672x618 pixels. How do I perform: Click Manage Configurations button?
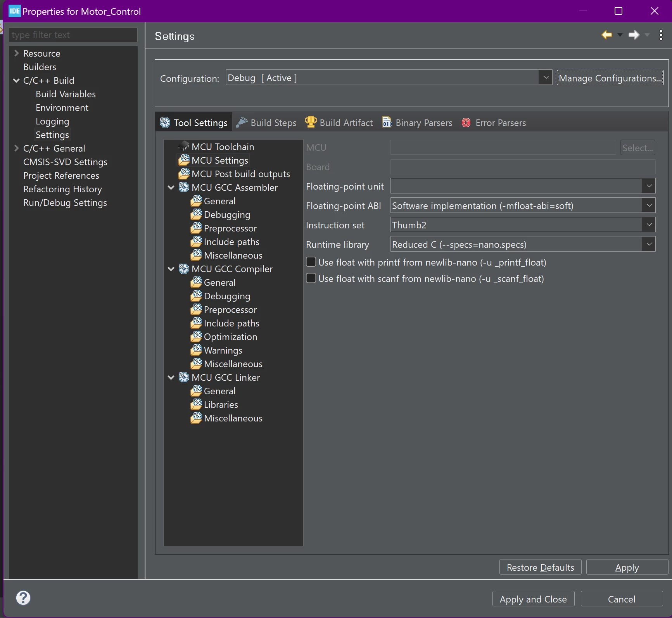point(610,78)
